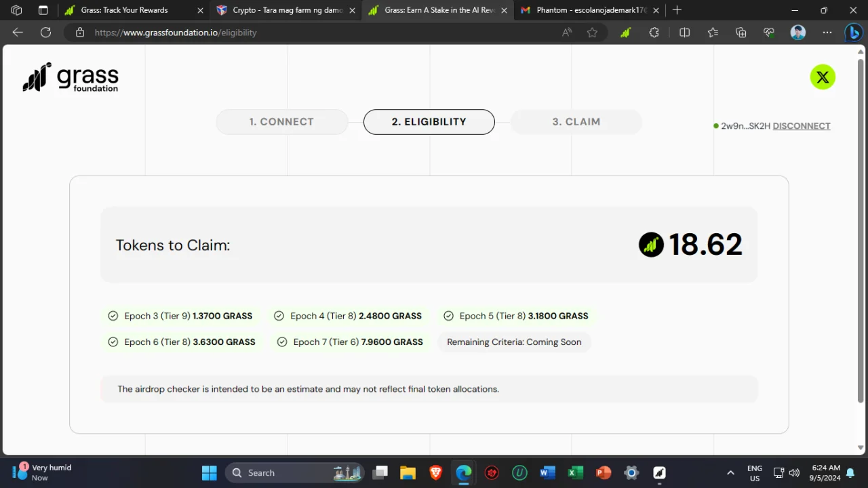868x488 pixels.
Task: Open the browser profile avatar
Action: point(798,33)
